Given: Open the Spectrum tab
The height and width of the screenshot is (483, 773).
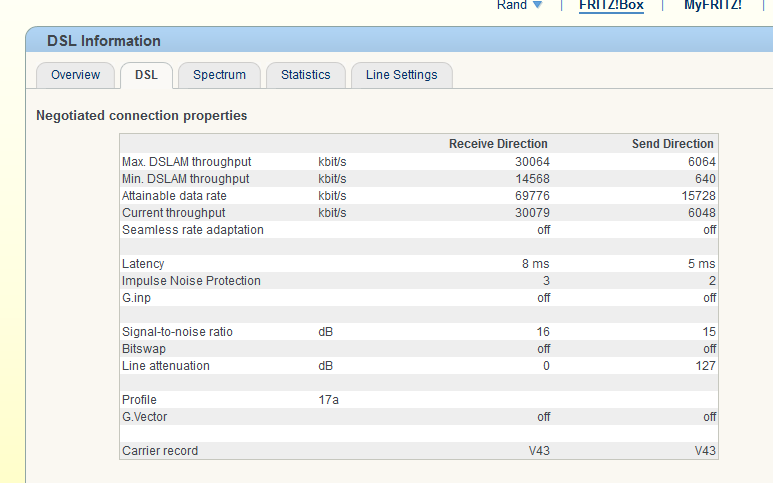Looking at the screenshot, I should click(219, 75).
